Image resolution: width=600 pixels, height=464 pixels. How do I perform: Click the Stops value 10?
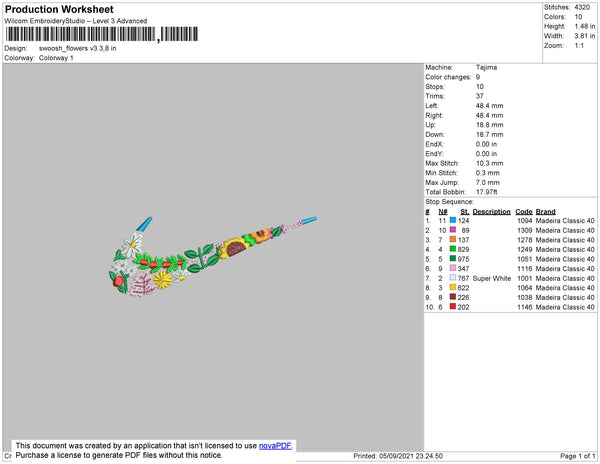[480, 86]
